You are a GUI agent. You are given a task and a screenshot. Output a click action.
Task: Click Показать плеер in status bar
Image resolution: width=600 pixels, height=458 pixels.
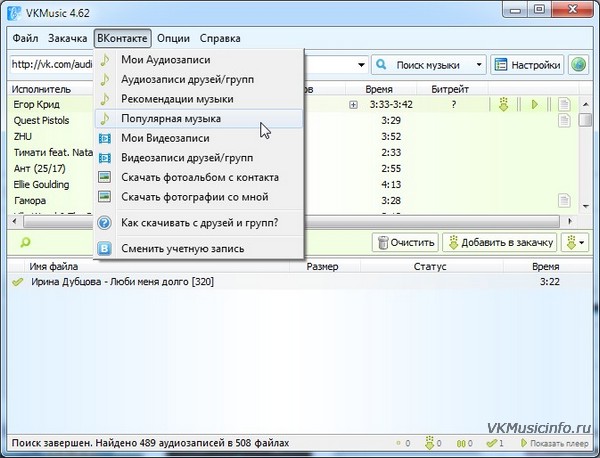coord(554,443)
